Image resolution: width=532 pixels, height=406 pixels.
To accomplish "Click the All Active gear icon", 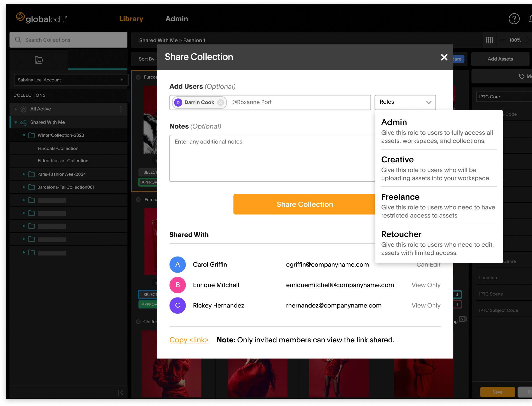I will click(23, 109).
